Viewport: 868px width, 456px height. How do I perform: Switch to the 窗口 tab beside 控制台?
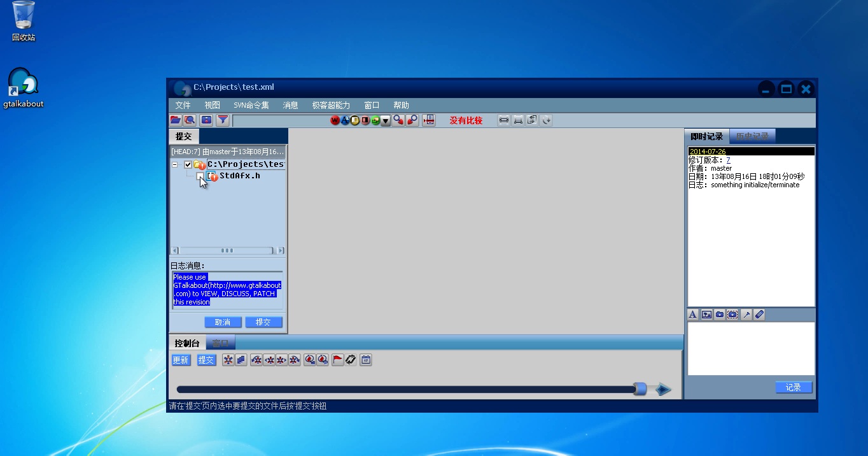221,343
